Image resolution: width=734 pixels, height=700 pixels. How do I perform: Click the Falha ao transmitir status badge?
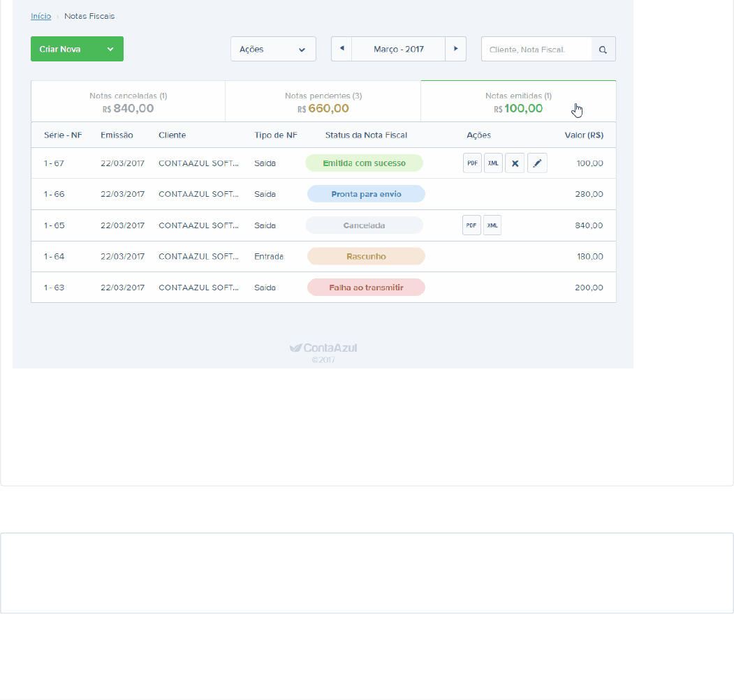tap(366, 288)
